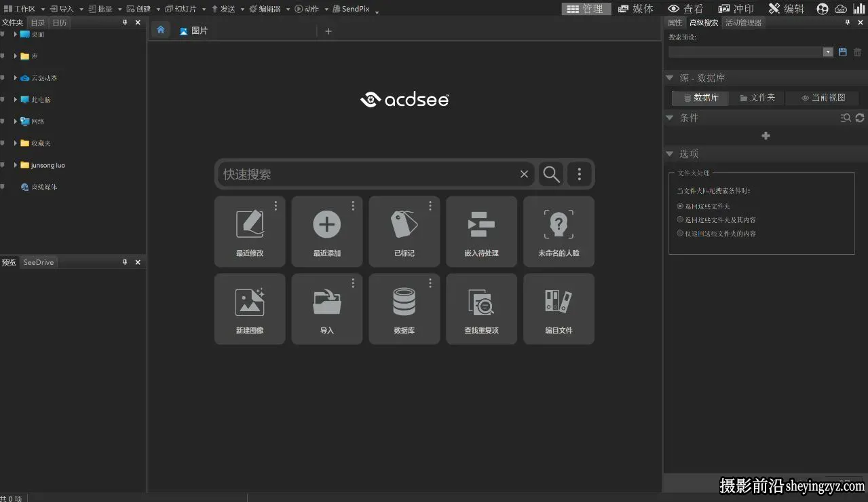868x502 pixels.
Task: Add a new tab with the plus icon
Action: pyautogui.click(x=328, y=31)
